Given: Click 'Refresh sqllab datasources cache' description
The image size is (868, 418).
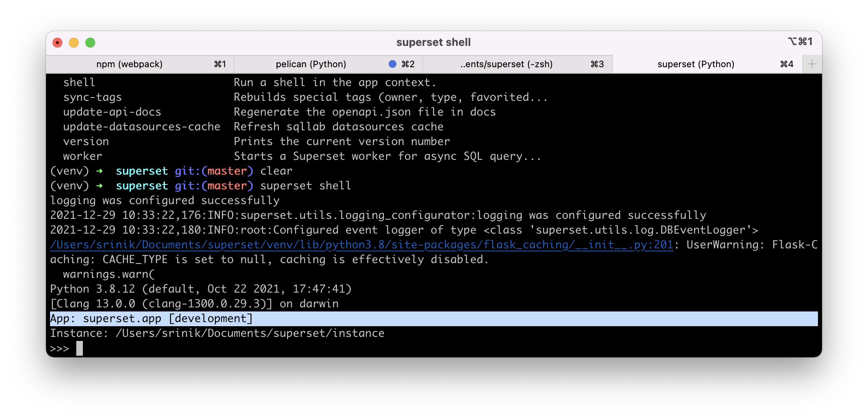Looking at the screenshot, I should [x=338, y=127].
